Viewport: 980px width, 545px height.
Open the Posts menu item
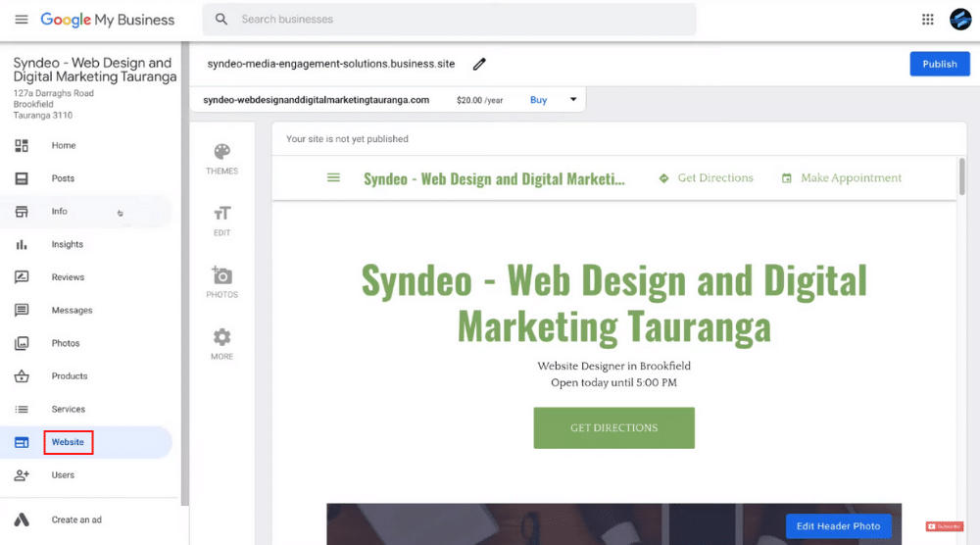pos(63,178)
